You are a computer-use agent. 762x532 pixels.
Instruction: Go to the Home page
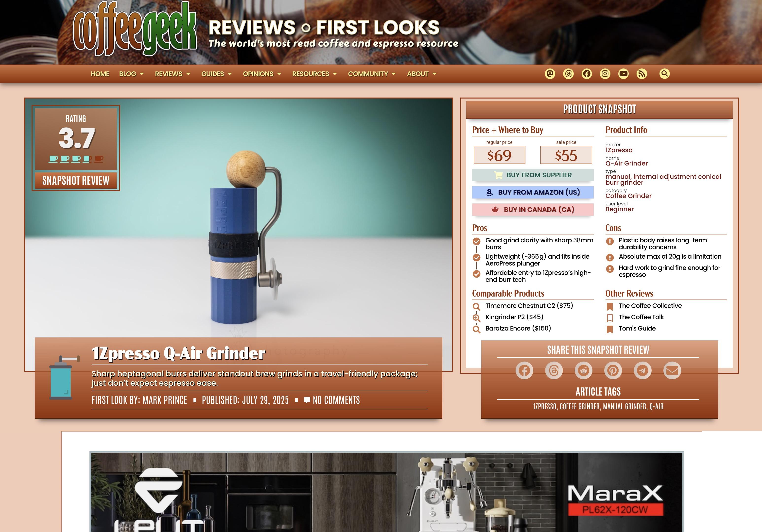[100, 74]
